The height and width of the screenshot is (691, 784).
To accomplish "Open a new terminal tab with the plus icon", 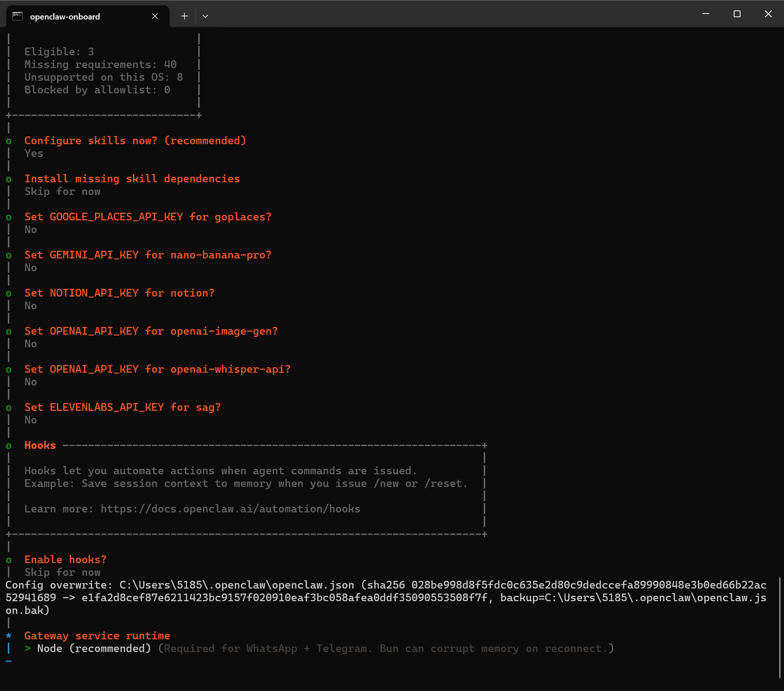I will pyautogui.click(x=184, y=16).
